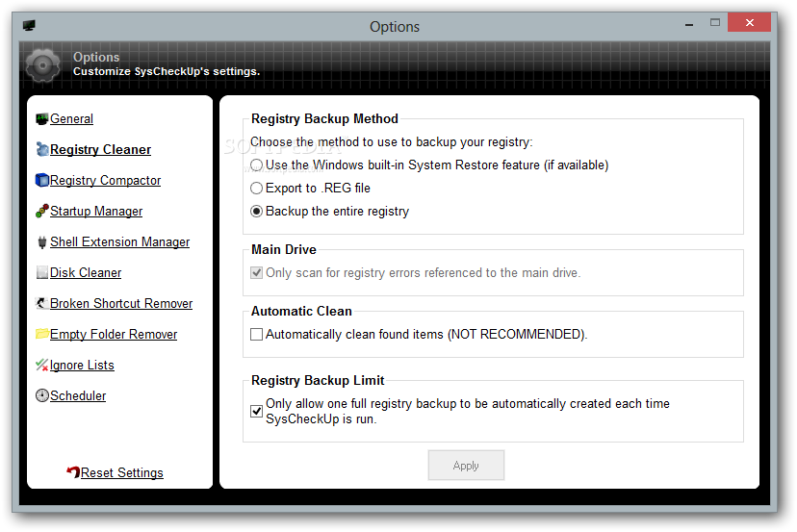797x532 pixels.
Task: Click the Apply button
Action: point(466,465)
